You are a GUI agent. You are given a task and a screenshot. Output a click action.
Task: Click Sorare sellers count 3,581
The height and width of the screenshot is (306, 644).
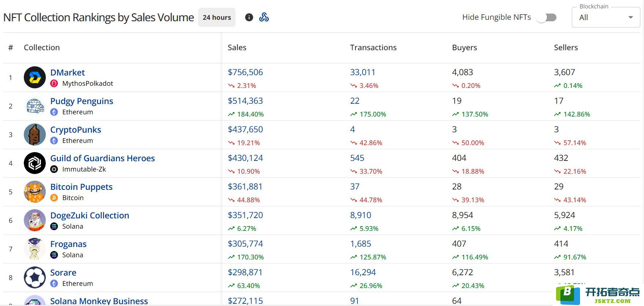tap(565, 272)
